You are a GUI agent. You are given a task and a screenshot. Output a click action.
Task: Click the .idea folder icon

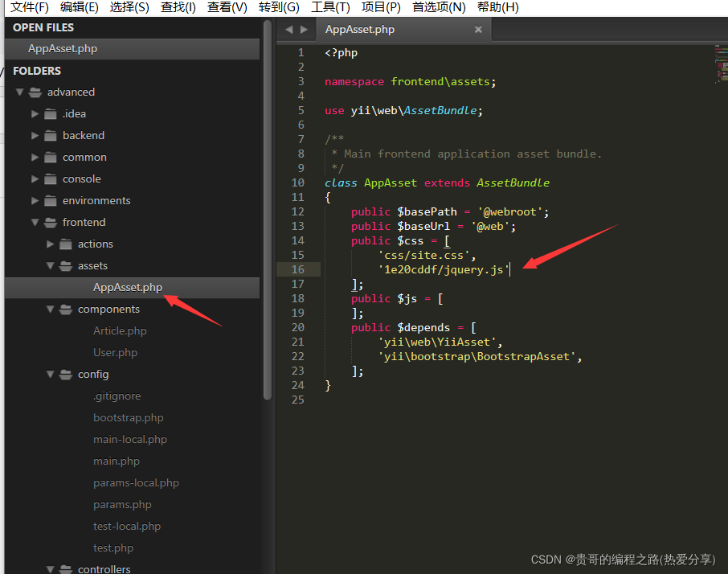50,114
